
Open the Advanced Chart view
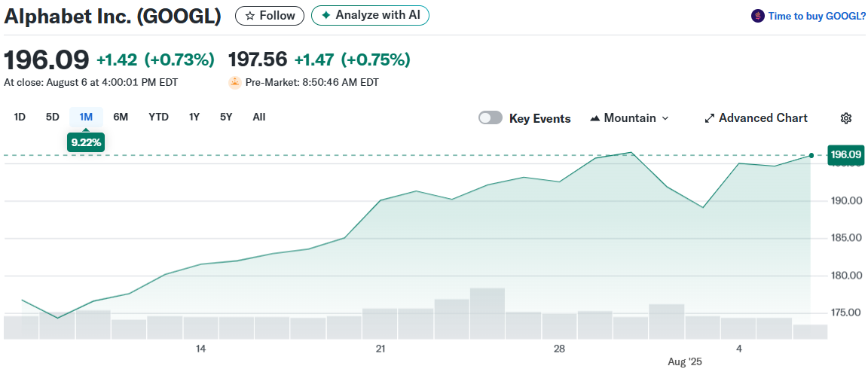(756, 117)
